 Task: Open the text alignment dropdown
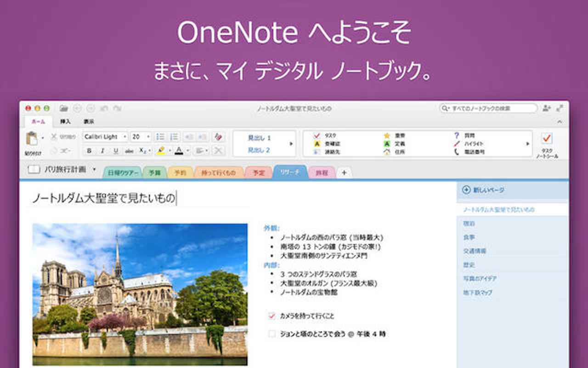click(x=201, y=150)
